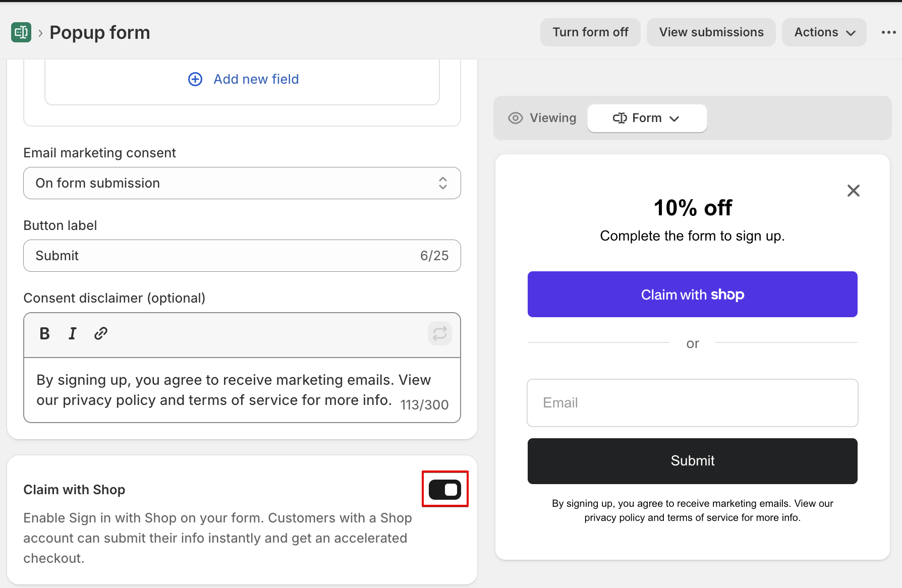Click the Forms app icon in breadcrumb
Screen dimensions: 902x588
(x=21, y=32)
